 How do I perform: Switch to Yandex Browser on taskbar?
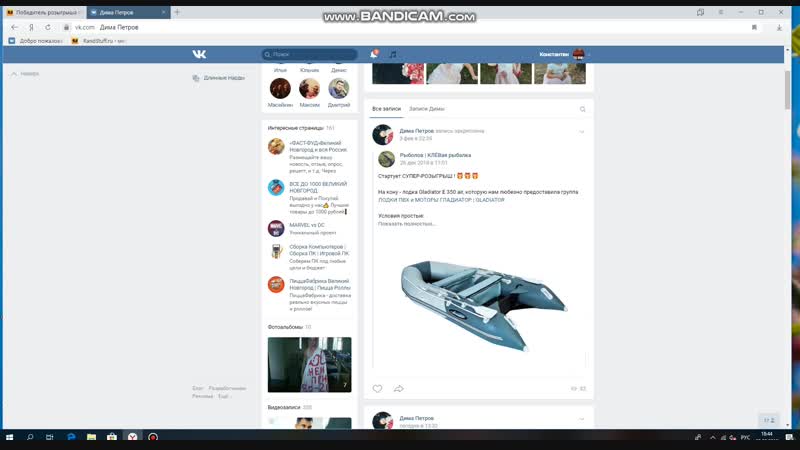click(132, 437)
